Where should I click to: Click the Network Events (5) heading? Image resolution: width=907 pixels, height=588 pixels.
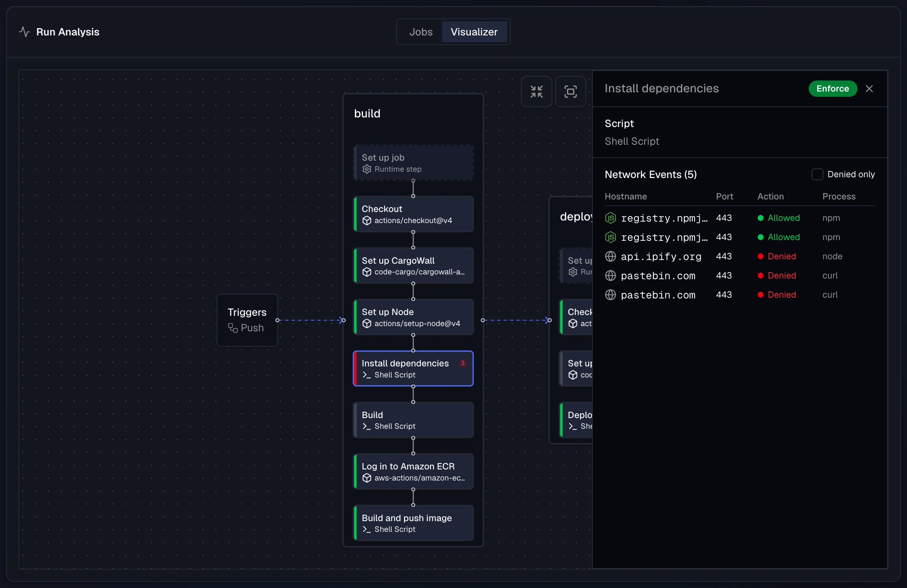point(650,174)
